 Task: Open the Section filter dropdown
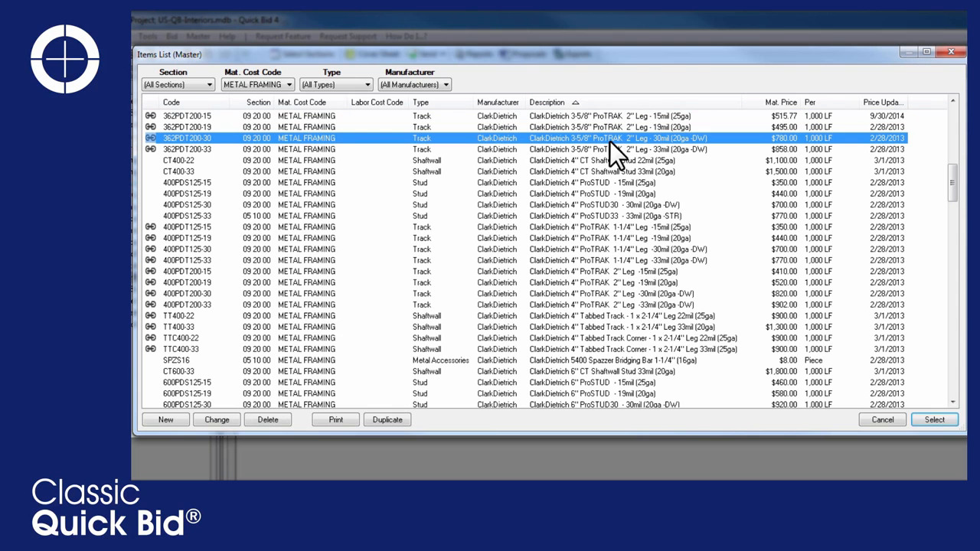pos(178,85)
